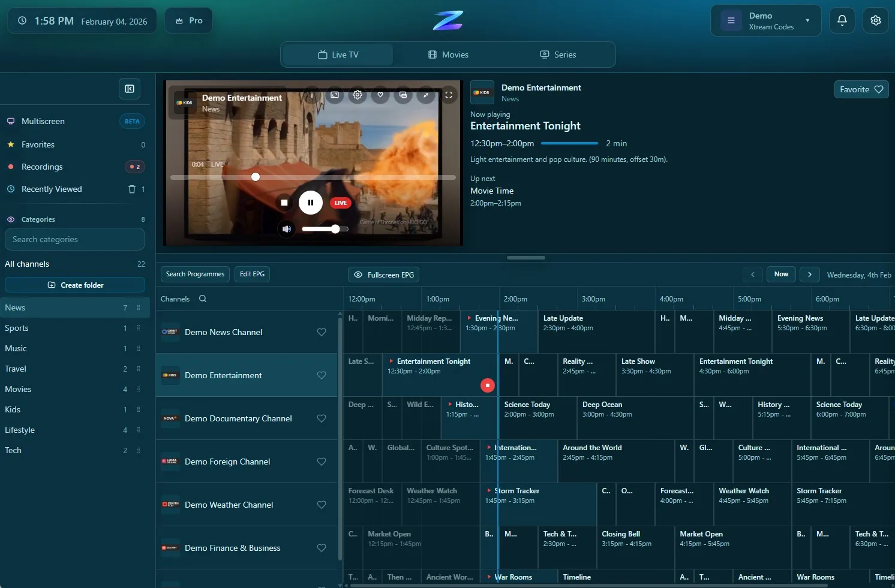
Task: Open video player settings gear
Action: (358, 95)
